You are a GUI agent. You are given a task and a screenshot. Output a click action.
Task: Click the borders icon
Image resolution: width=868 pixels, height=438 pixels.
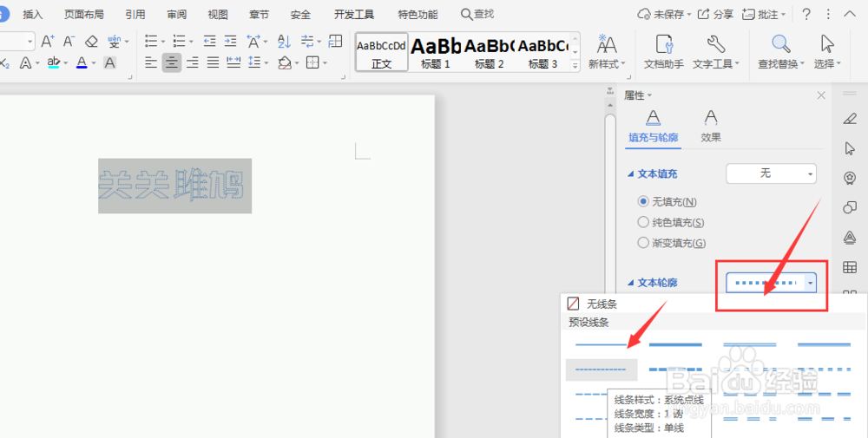click(x=312, y=62)
